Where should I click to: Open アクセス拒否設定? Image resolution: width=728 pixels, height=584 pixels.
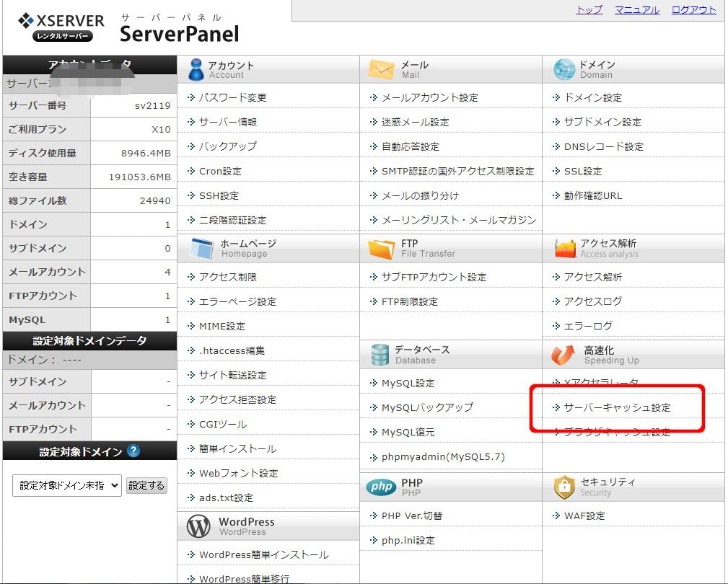pyautogui.click(x=237, y=400)
